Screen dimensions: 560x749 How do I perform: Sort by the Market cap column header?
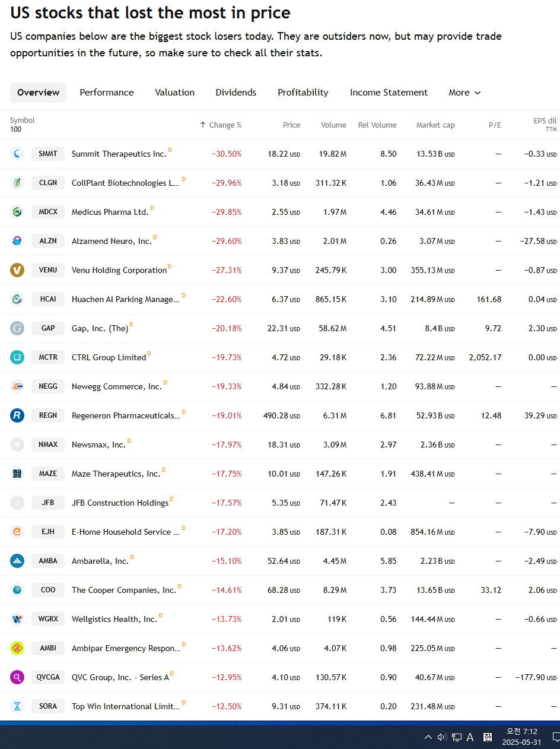(x=435, y=125)
